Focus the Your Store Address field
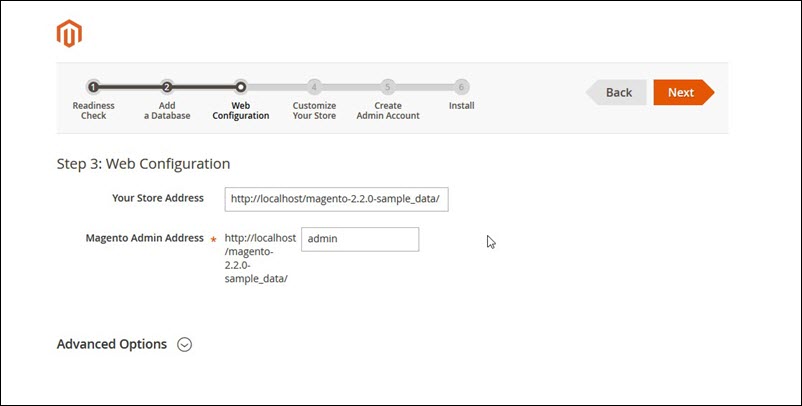 [x=337, y=199]
